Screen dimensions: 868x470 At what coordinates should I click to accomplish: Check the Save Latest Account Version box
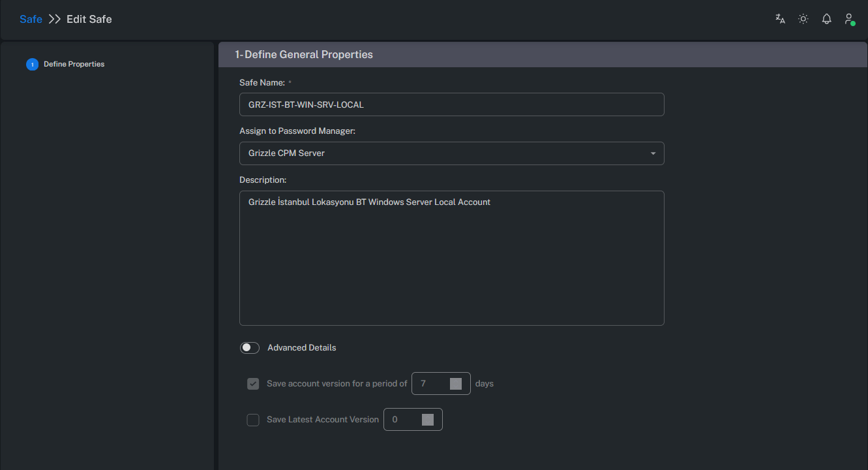pos(253,420)
